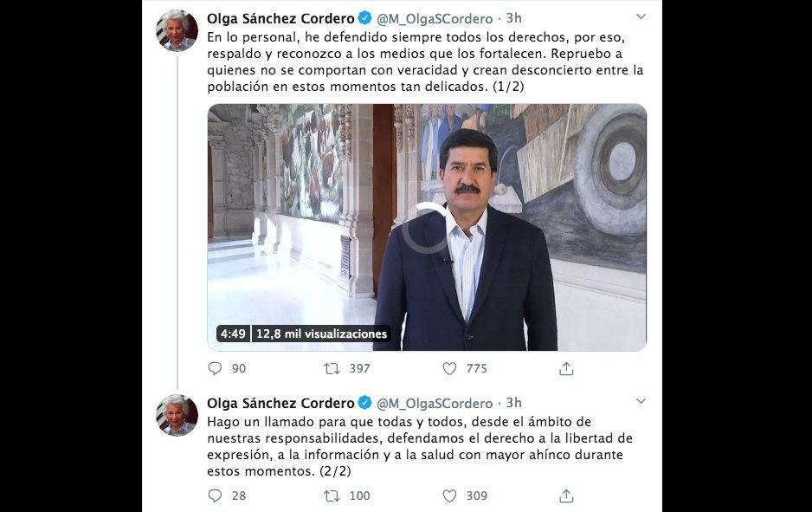This screenshot has width=812, height=512.
Task: Like the first tweet with 775 likes
Action: pyautogui.click(x=449, y=368)
